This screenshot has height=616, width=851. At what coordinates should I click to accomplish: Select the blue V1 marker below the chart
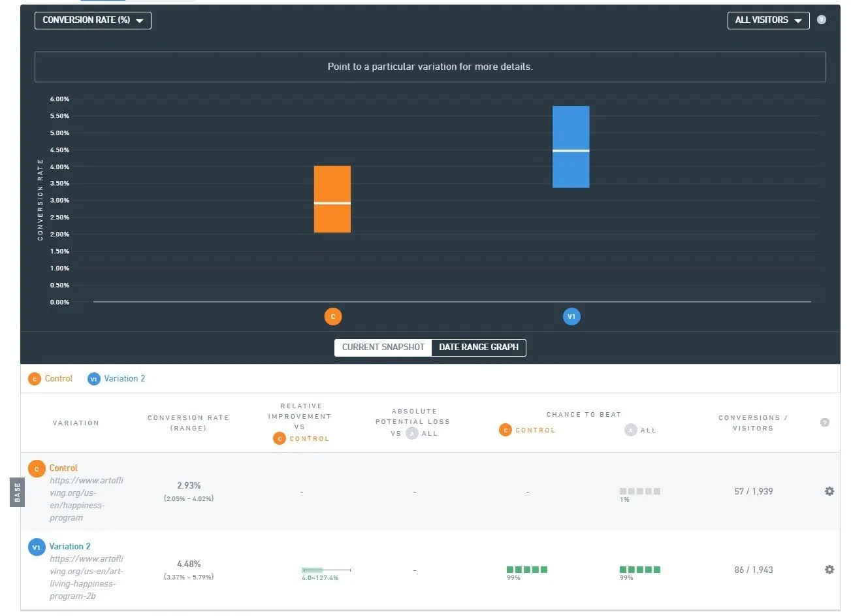point(571,317)
